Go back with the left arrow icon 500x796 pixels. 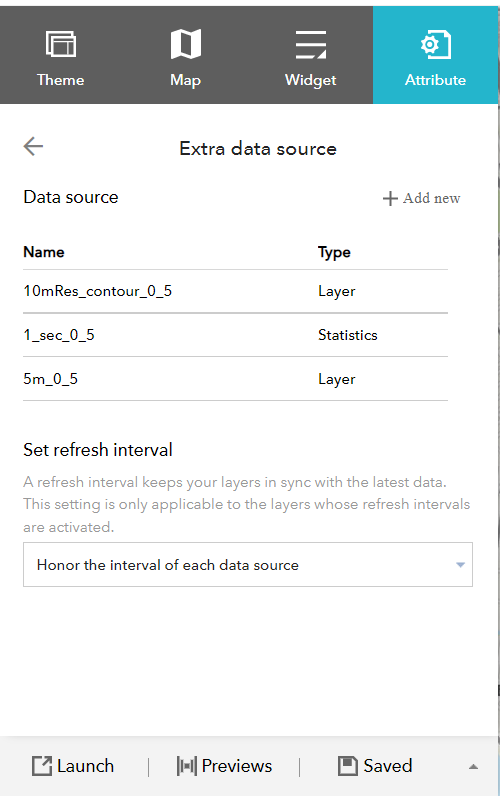(34, 146)
